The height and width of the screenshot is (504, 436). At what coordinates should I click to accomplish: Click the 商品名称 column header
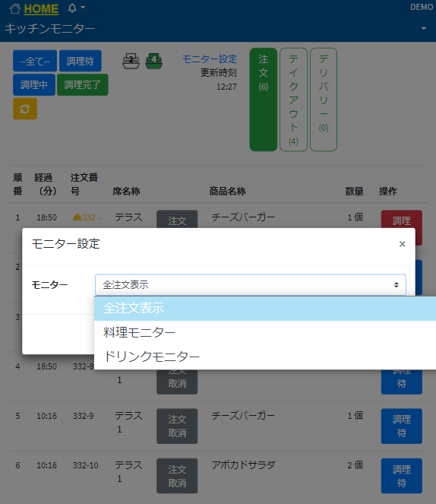pyautogui.click(x=227, y=192)
